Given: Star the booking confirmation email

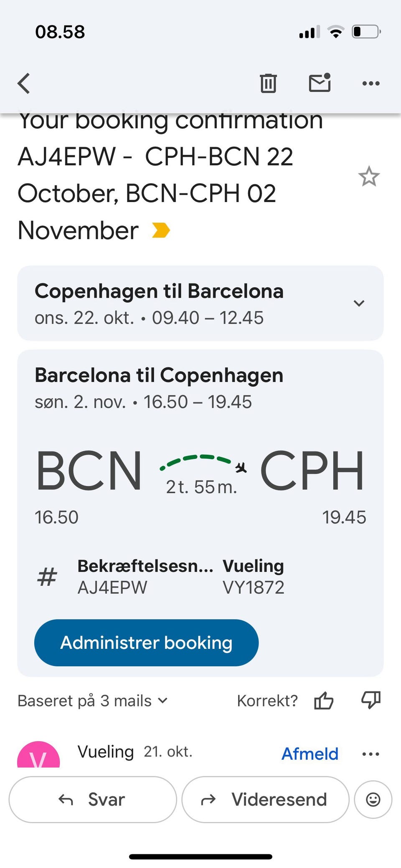Looking at the screenshot, I should tap(369, 177).
